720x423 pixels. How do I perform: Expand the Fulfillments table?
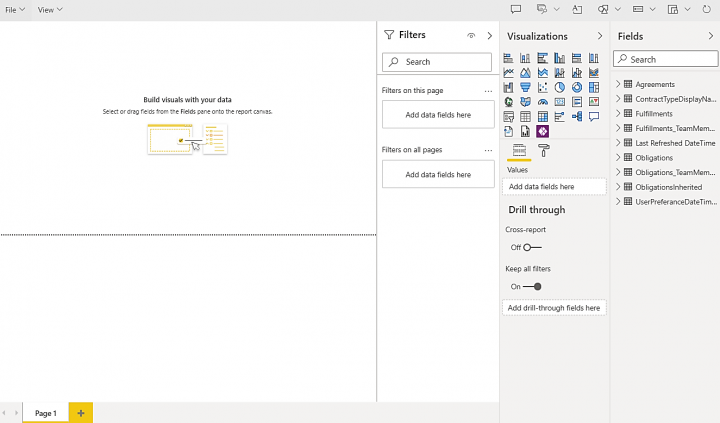618,113
